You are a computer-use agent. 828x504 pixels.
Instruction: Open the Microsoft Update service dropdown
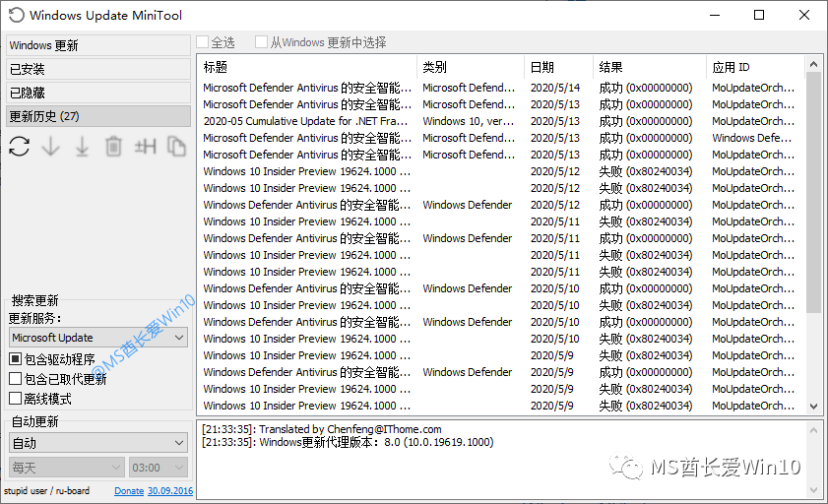coord(98,338)
